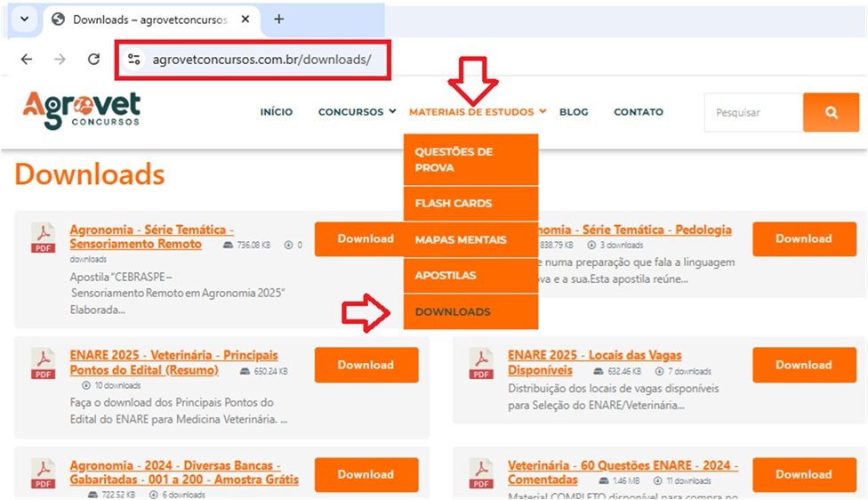Select QUESTÕES DE PROVA submenu item

point(470,159)
